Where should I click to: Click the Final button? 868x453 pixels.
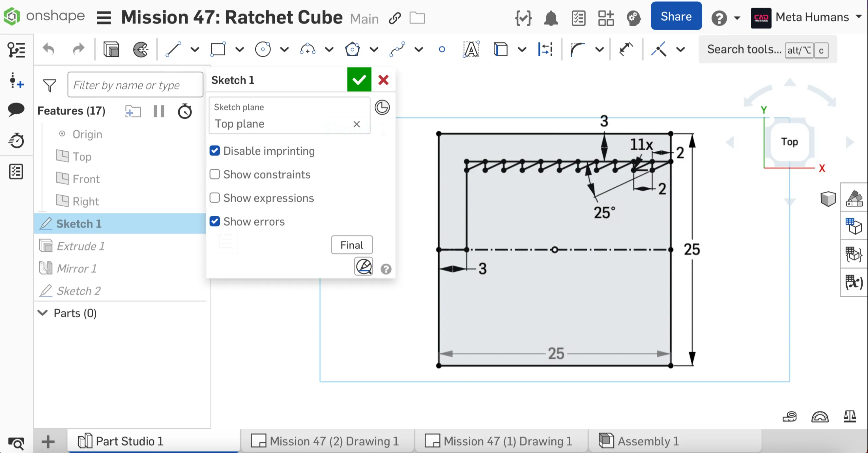click(352, 245)
